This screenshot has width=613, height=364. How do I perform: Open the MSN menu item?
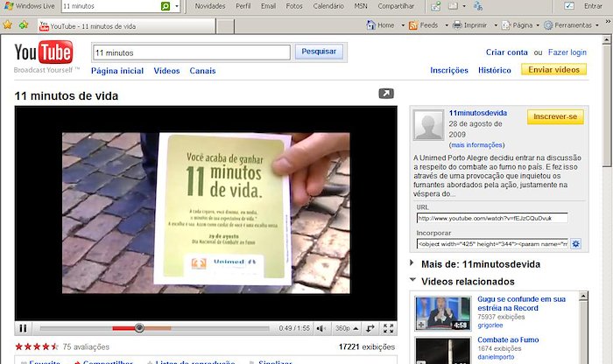pos(361,6)
